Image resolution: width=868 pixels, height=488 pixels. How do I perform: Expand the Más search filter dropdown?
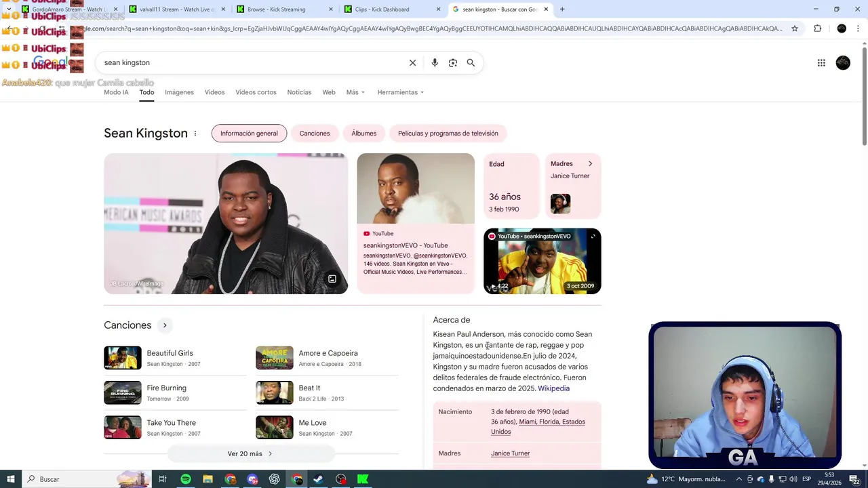(x=355, y=92)
